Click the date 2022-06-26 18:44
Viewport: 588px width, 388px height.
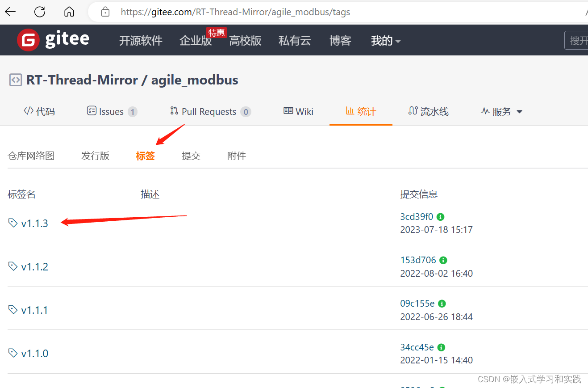436,316
